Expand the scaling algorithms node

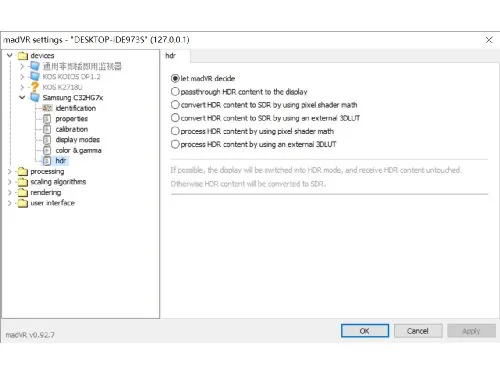(x=10, y=182)
